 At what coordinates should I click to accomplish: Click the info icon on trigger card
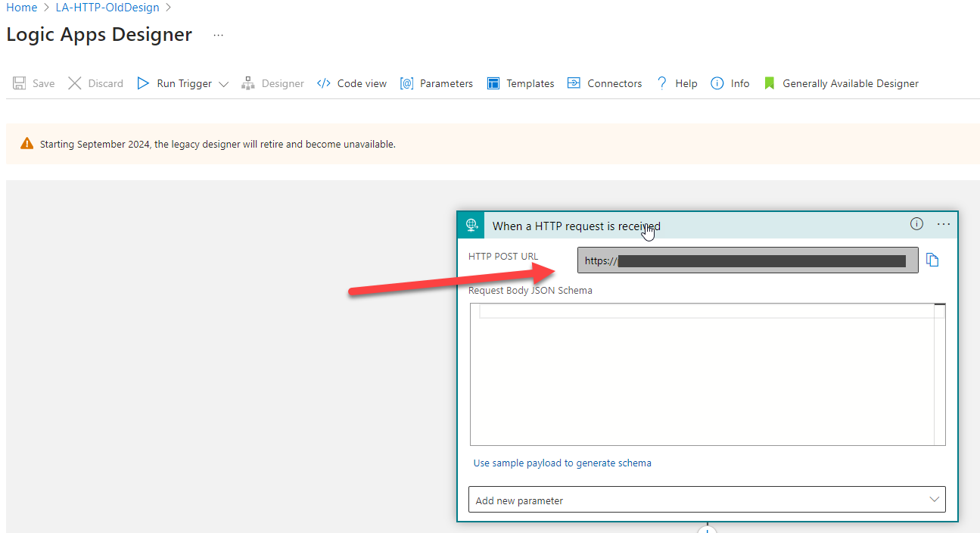coord(916,224)
